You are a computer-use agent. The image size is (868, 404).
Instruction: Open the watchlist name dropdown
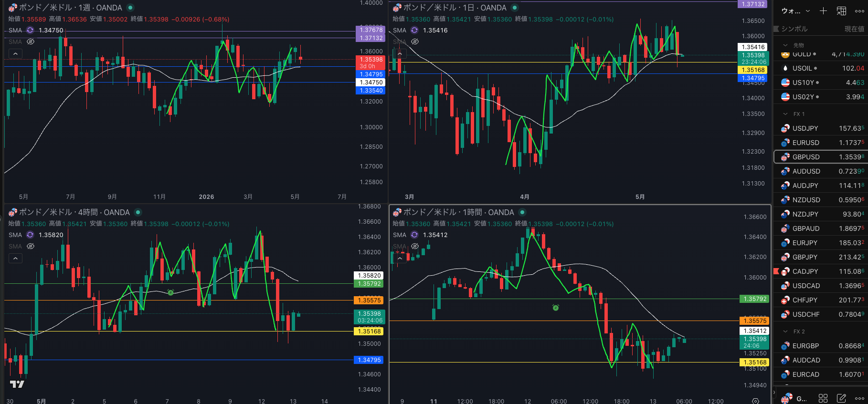click(x=795, y=11)
